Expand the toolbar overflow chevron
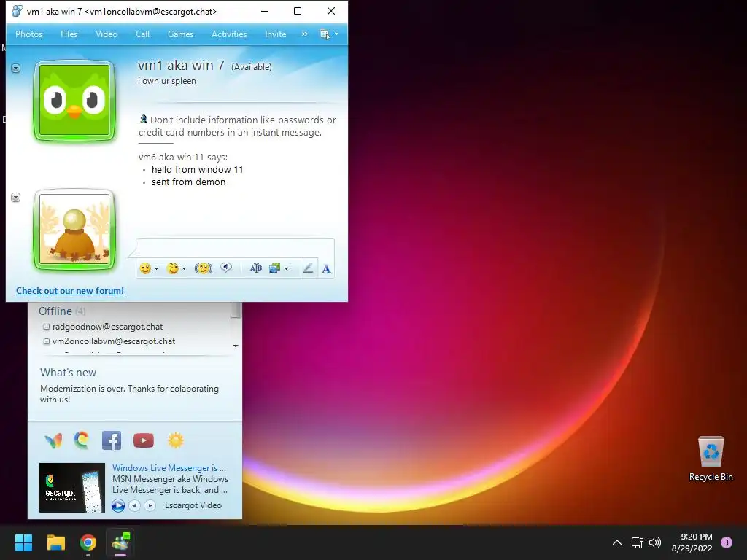This screenshot has width=747, height=560. 305,34
